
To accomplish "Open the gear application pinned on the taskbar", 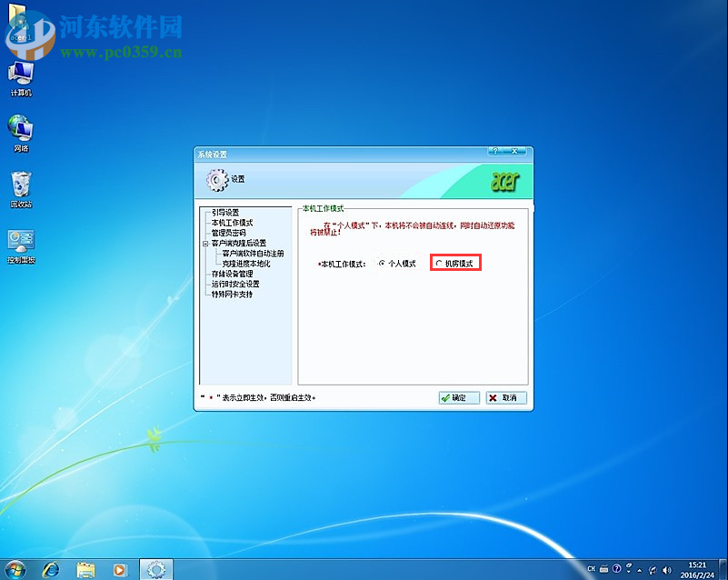I will [155, 569].
